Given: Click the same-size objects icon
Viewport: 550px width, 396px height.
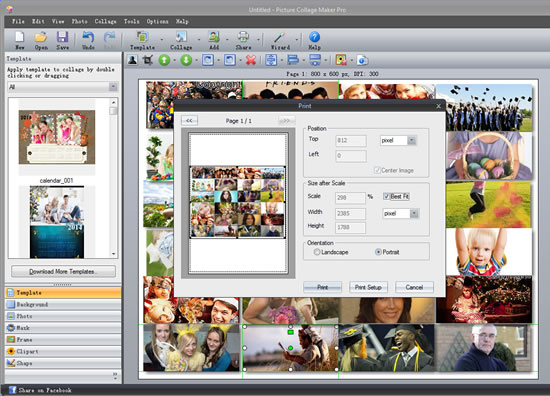Looking at the screenshot, I should [315, 60].
